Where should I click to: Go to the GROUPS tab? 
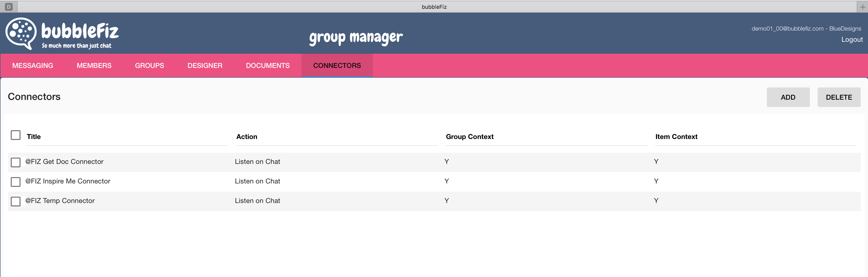click(x=150, y=66)
